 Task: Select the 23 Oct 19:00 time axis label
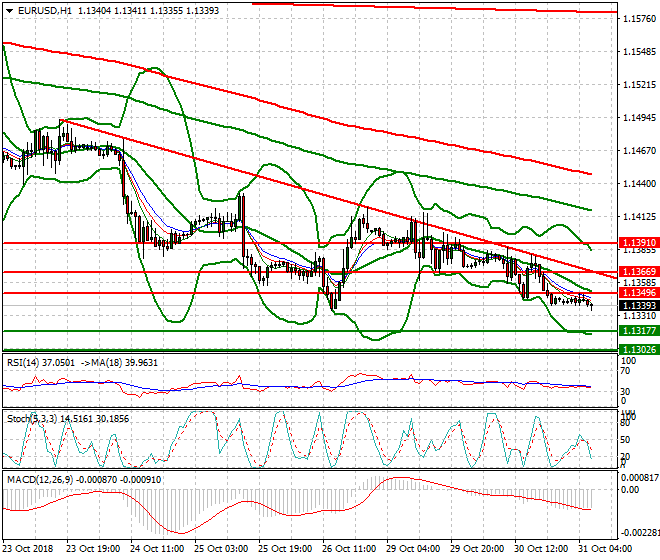pyautogui.click(x=93, y=549)
